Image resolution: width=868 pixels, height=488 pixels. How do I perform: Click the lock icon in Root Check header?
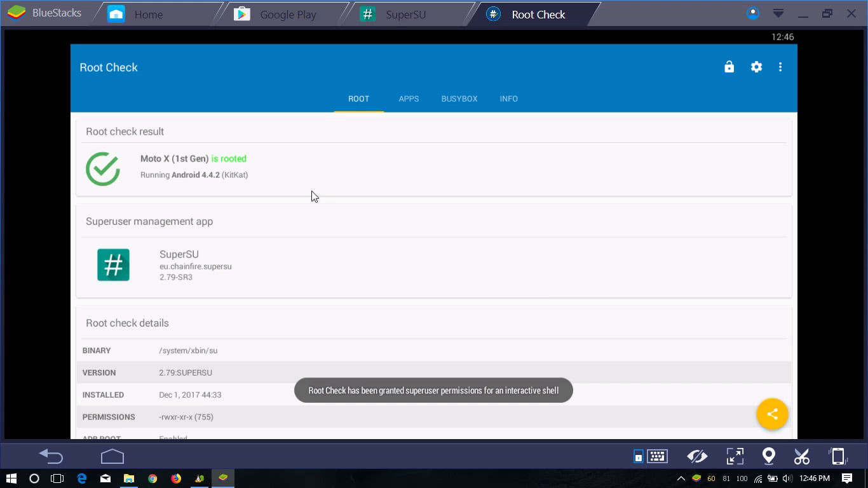pos(729,67)
